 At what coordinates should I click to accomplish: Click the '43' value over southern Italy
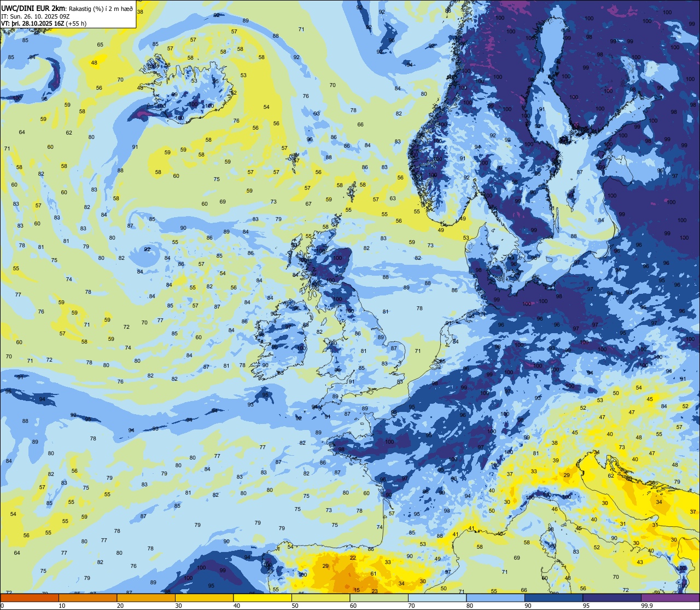tap(640, 562)
